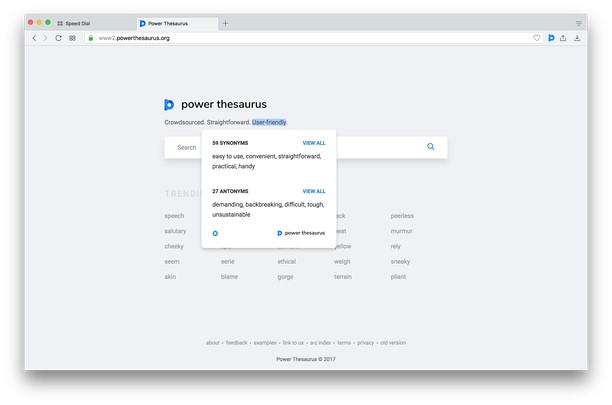612x405 pixels.
Task: Click the magnifier search icon in search box
Action: (431, 147)
